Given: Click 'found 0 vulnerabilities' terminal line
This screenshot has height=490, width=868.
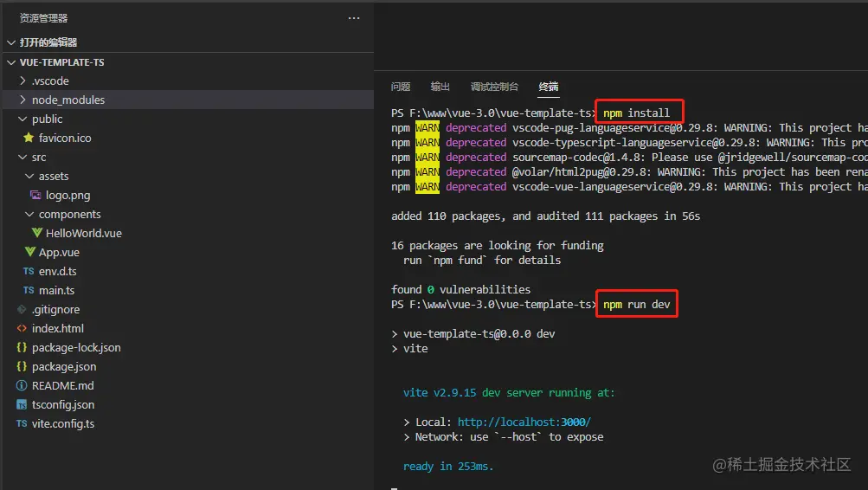Looking at the screenshot, I should (x=460, y=289).
